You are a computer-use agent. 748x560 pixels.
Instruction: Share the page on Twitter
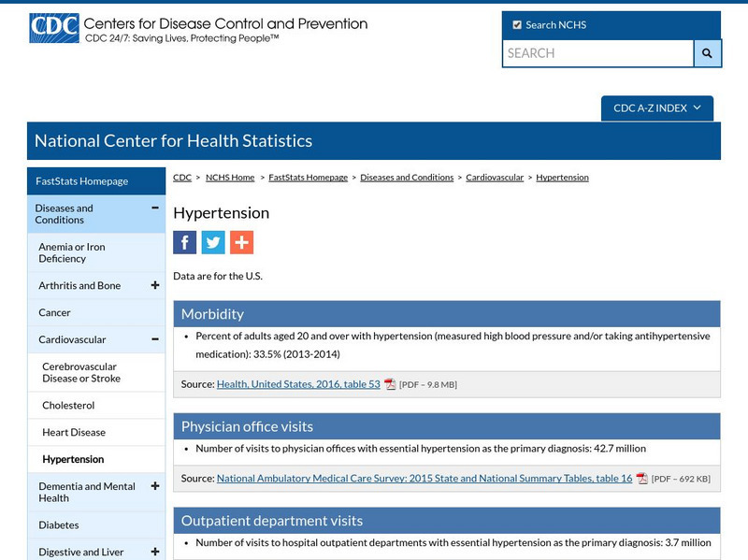pos(214,242)
